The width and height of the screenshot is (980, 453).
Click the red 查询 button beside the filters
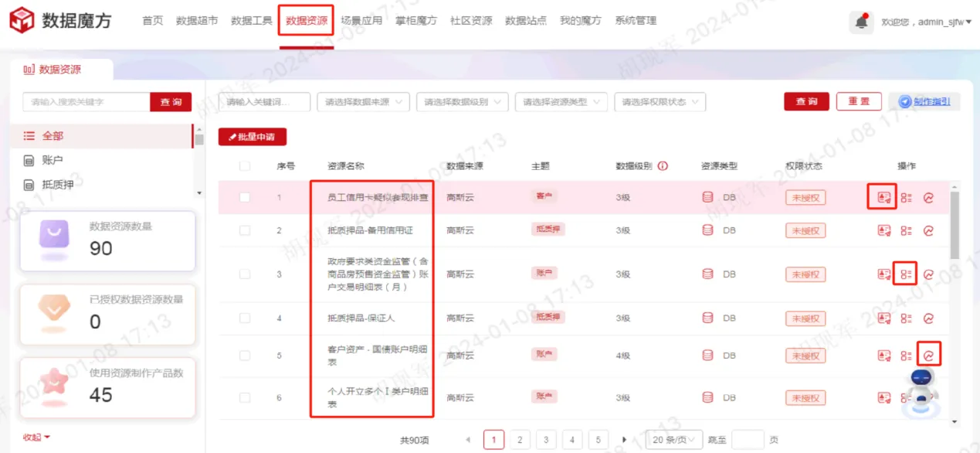[x=806, y=102]
